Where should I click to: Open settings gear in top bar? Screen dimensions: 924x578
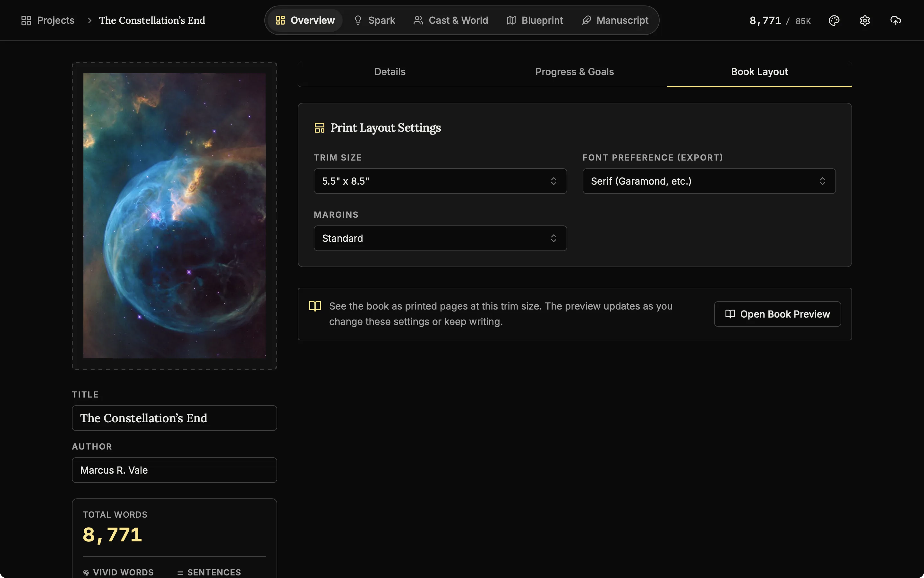coord(865,20)
